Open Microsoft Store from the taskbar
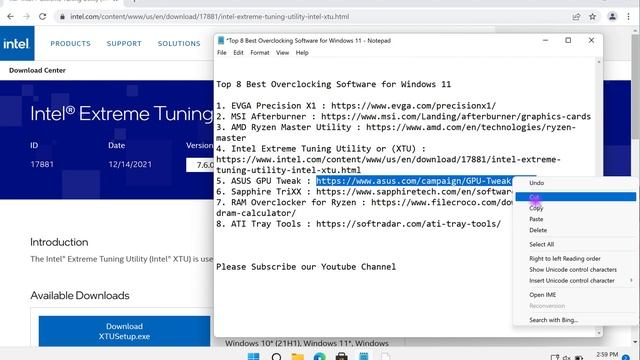This screenshot has width=640, height=360. (x=342, y=357)
